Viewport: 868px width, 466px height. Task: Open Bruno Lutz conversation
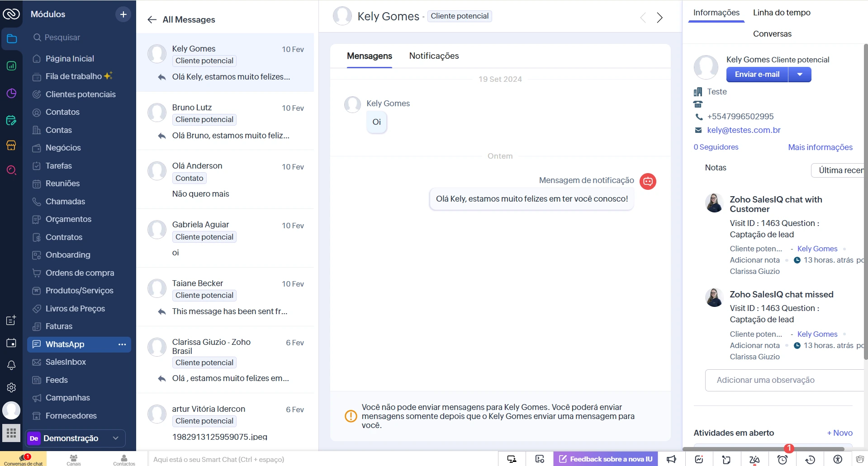[225, 121]
